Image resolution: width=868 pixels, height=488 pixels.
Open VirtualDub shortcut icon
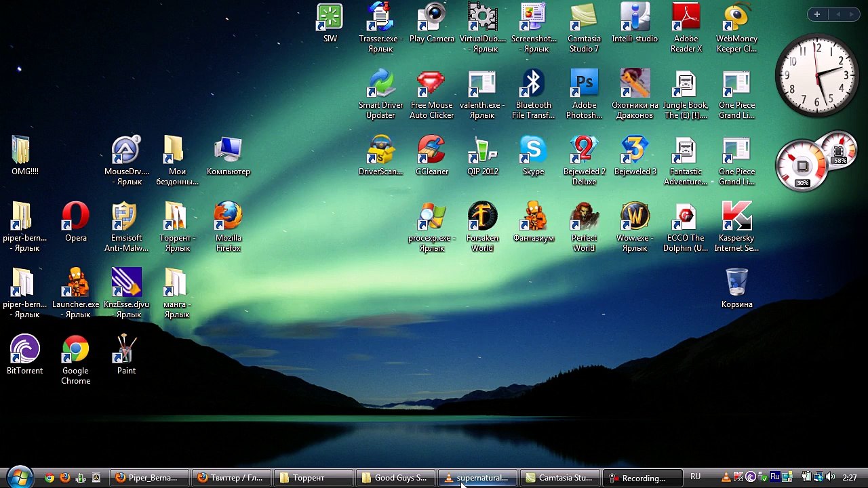click(x=482, y=28)
